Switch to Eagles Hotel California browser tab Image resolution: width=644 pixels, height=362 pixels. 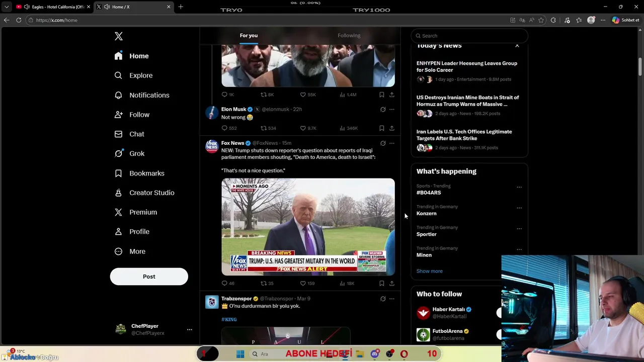[x=53, y=7]
